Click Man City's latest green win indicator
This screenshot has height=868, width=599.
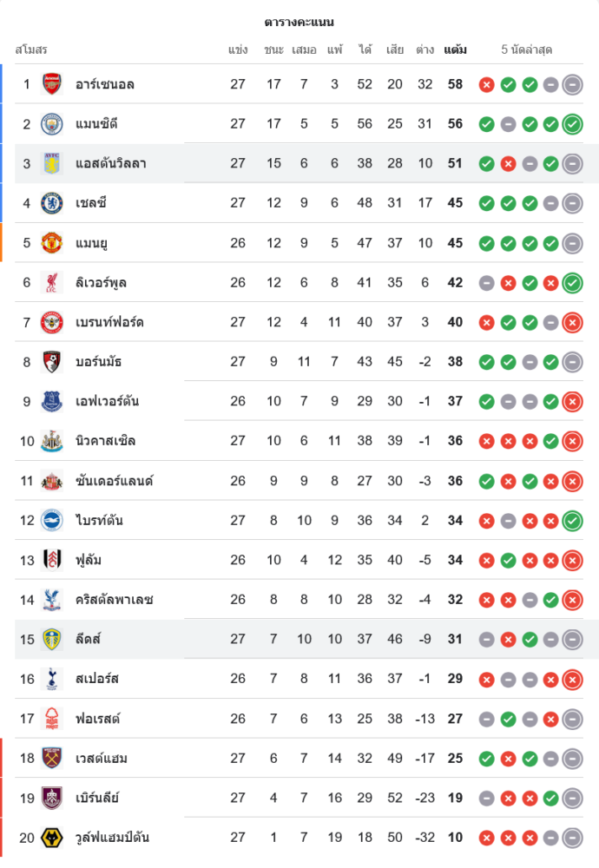572,124
